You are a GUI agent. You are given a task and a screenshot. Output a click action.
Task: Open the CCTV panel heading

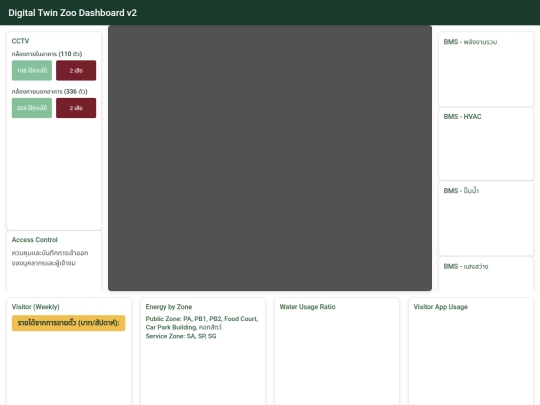[20, 41]
